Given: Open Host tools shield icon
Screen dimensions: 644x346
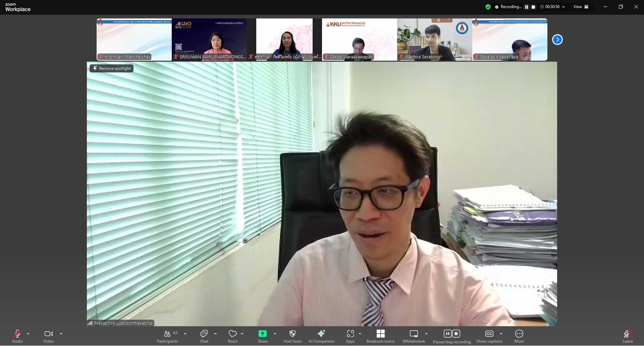Looking at the screenshot, I should coord(292,336).
